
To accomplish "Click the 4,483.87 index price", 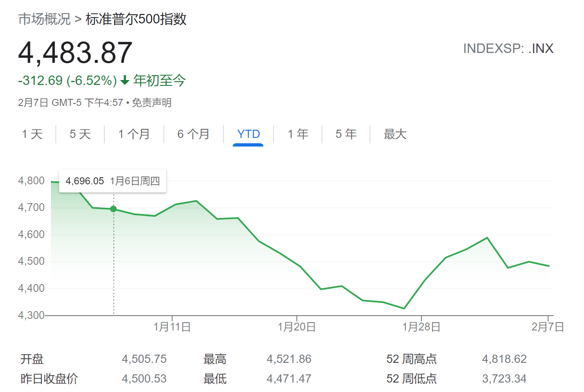I will click(x=75, y=53).
